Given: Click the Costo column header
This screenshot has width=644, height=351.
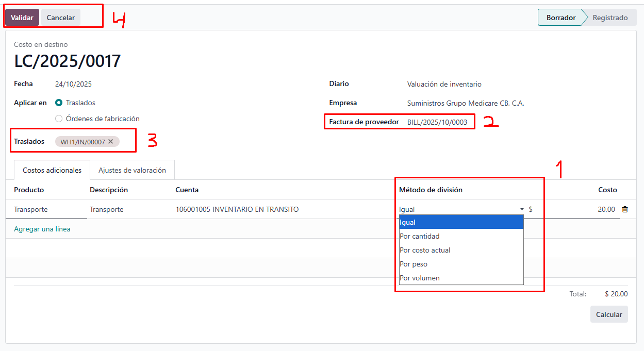Looking at the screenshot, I should (x=607, y=190).
